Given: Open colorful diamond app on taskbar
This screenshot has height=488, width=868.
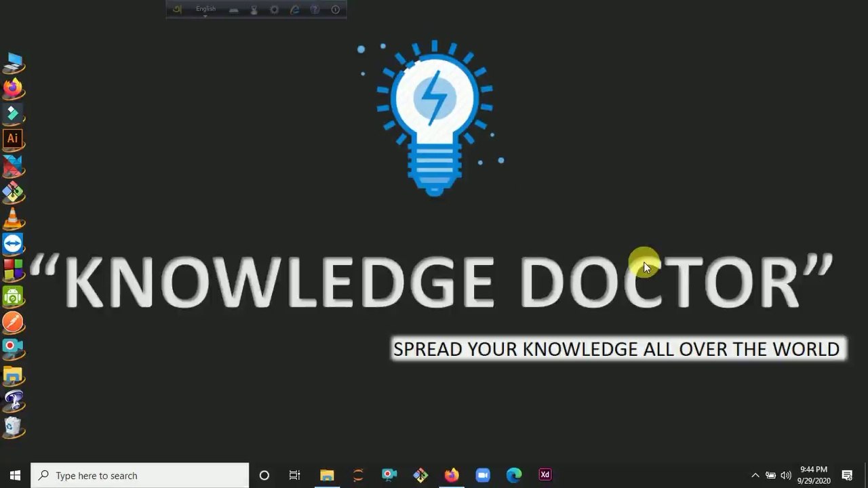Looking at the screenshot, I should [420, 475].
